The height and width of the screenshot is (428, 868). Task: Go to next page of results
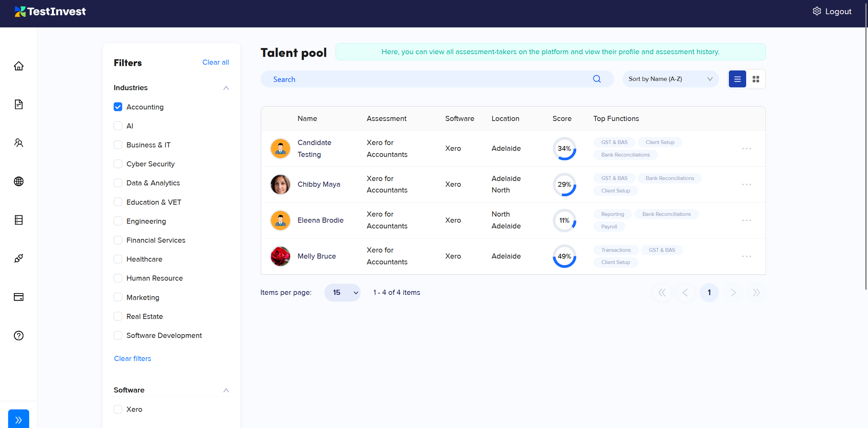(x=733, y=292)
